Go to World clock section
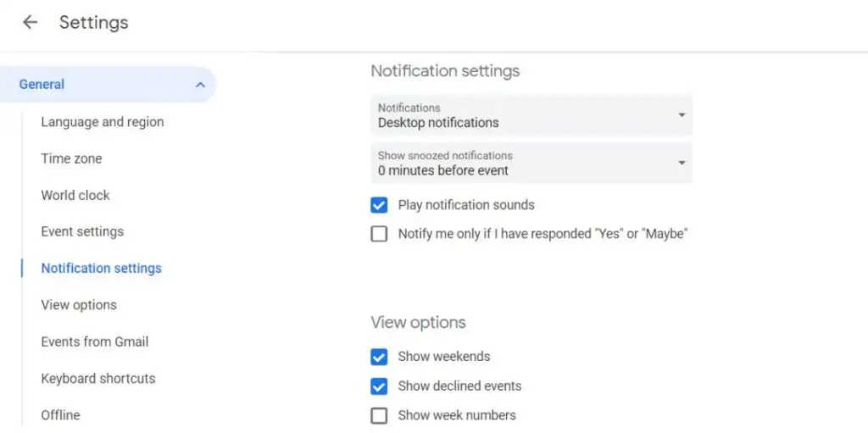868x433 pixels. tap(75, 195)
